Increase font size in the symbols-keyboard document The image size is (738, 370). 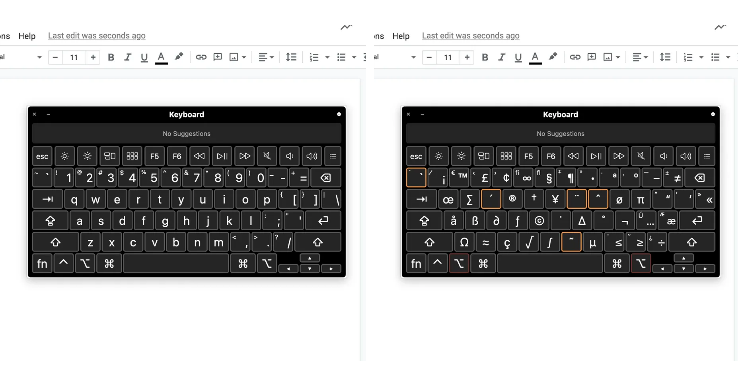tap(467, 57)
